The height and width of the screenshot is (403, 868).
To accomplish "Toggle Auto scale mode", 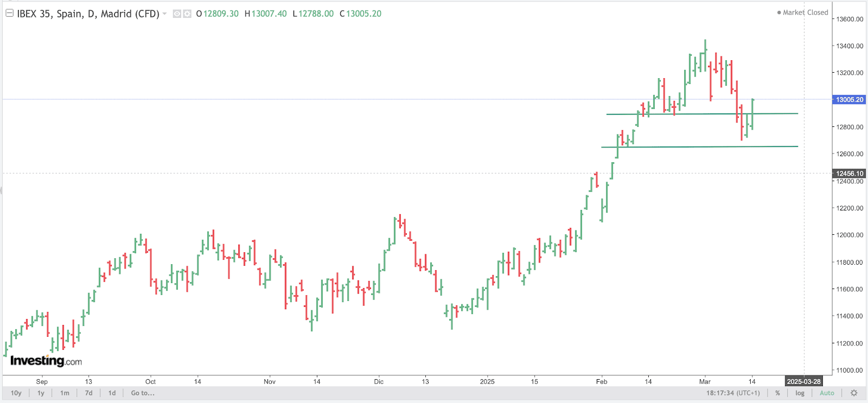I will click(827, 393).
